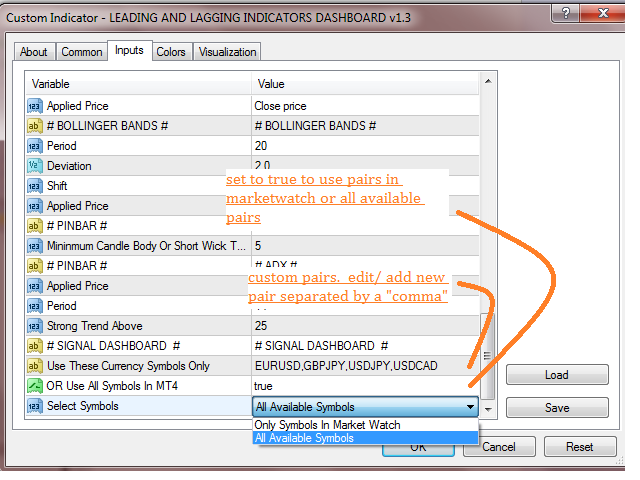Click the icon beside OR Use All Symbols In MT4
Viewport: 640px width, 480px height.
coord(34,386)
